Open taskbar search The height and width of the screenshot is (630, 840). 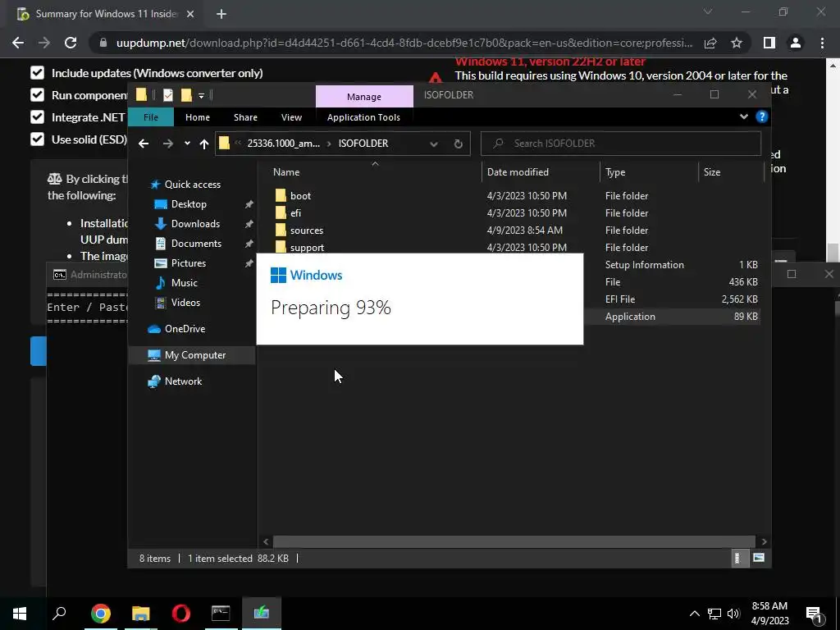59,614
